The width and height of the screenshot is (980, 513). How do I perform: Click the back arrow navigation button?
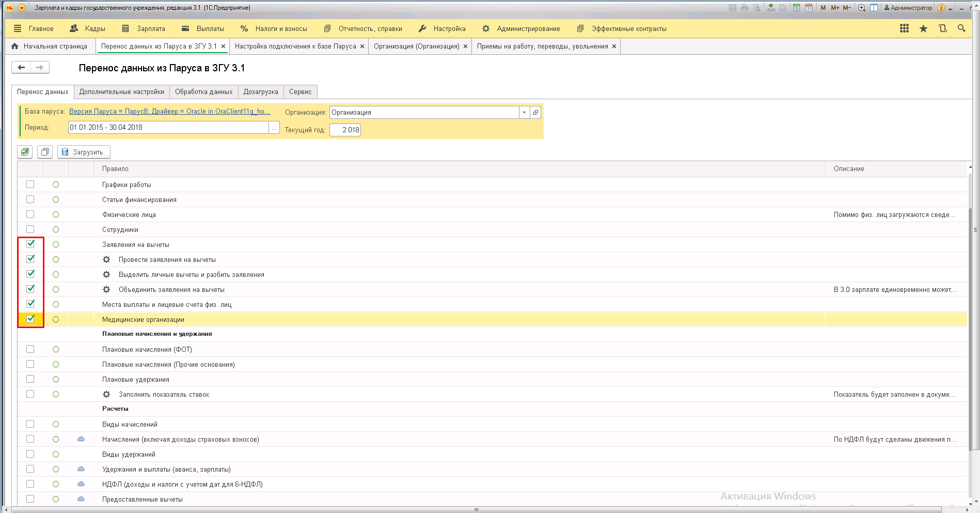tap(21, 67)
